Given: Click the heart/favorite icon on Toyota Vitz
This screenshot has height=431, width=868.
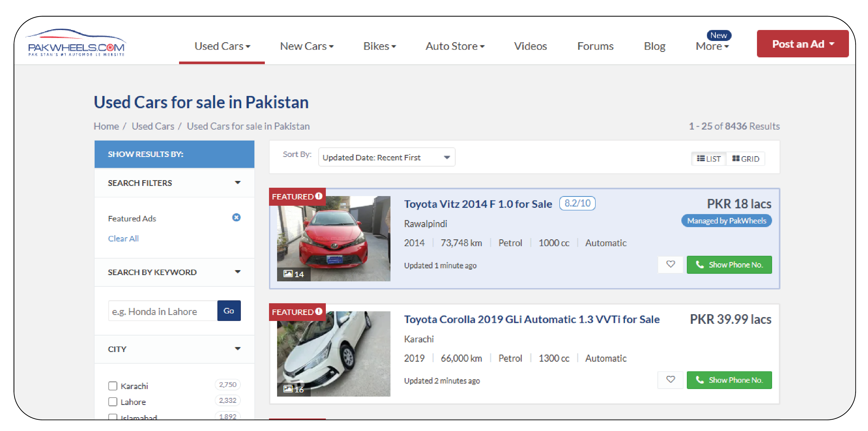Looking at the screenshot, I should [x=670, y=264].
